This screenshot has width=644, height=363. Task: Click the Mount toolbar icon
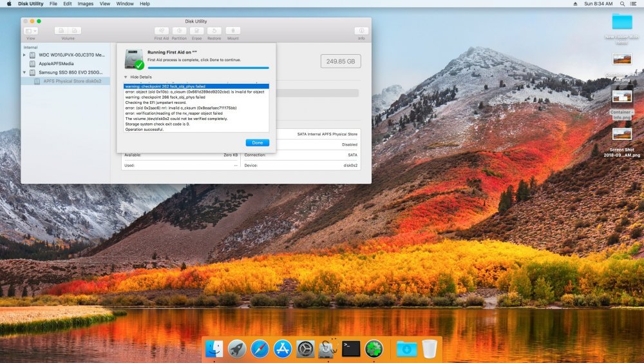tap(233, 31)
